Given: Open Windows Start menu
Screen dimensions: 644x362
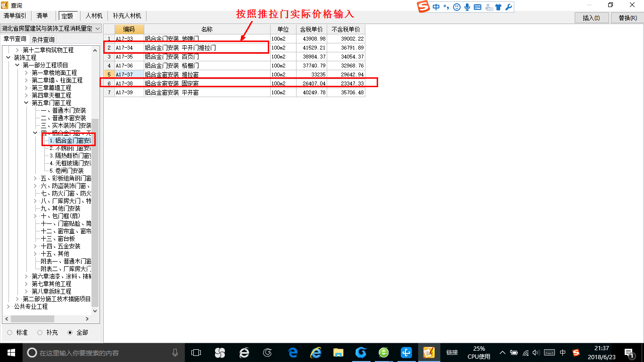Looking at the screenshot, I should pyautogui.click(x=11, y=353).
